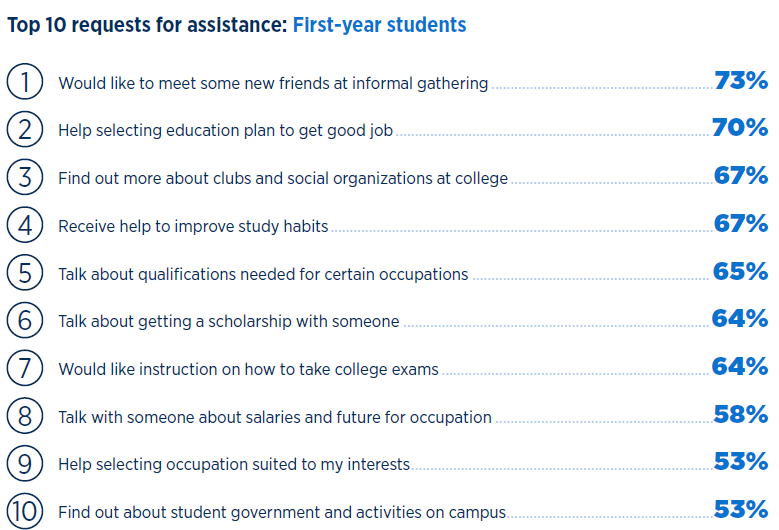
Task: Click the circled number 3 icon
Action: click(24, 177)
